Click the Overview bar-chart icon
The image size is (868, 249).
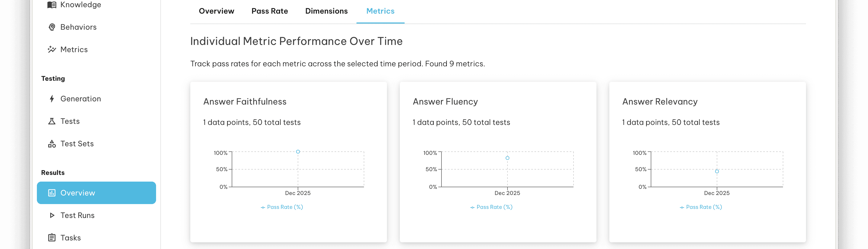coord(52,193)
